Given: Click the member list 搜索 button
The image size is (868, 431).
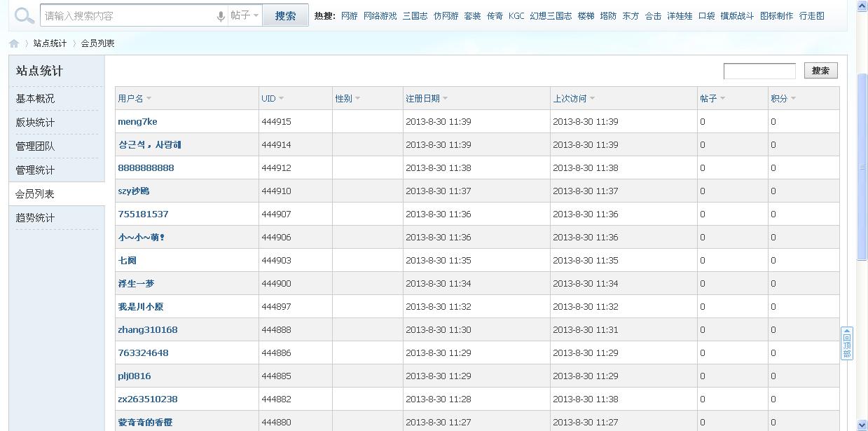Looking at the screenshot, I should tap(820, 71).
